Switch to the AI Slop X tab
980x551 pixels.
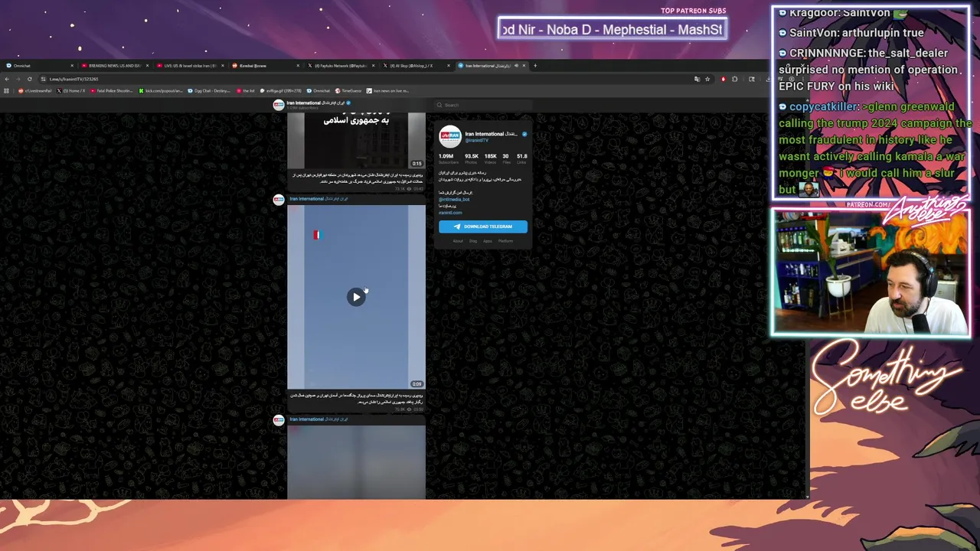pos(416,66)
